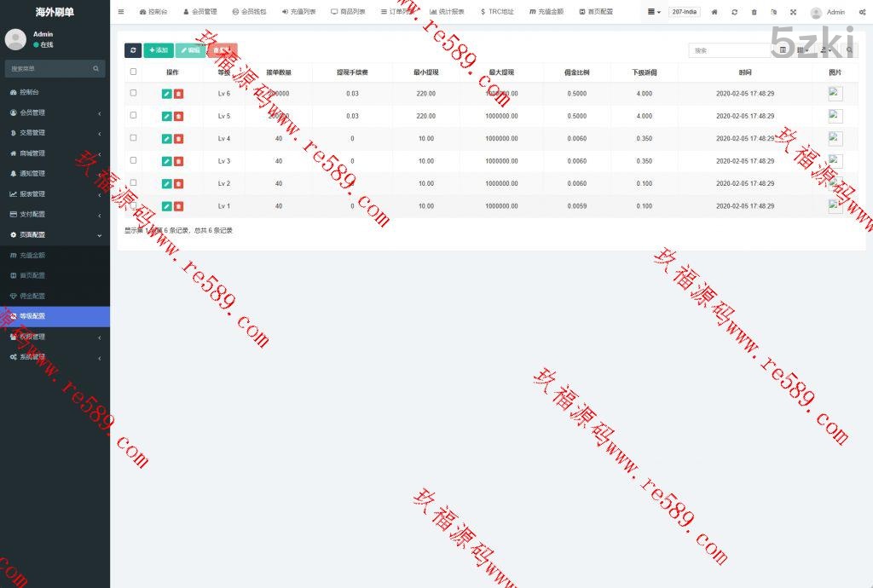Tick the select-all checkbox in table header
Image resolution: width=873 pixels, height=588 pixels.
[133, 72]
